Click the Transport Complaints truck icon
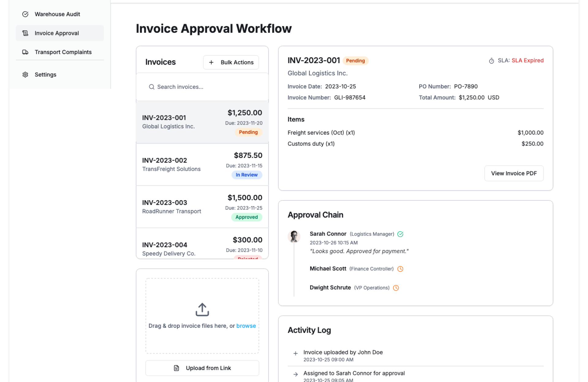 click(x=25, y=52)
